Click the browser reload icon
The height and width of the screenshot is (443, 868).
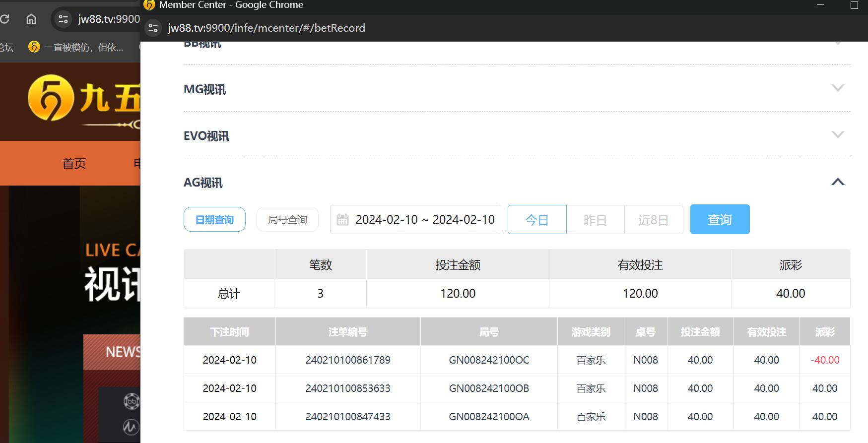click(x=5, y=19)
